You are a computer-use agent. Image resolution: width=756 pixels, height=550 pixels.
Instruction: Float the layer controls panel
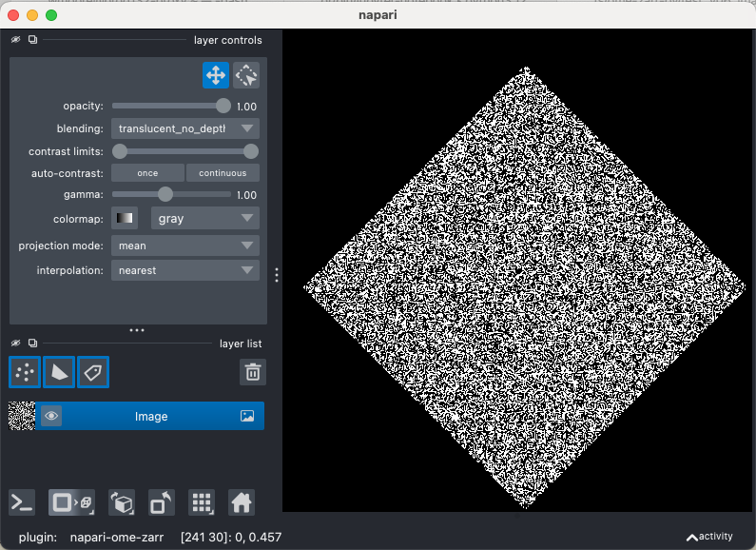tap(32, 40)
